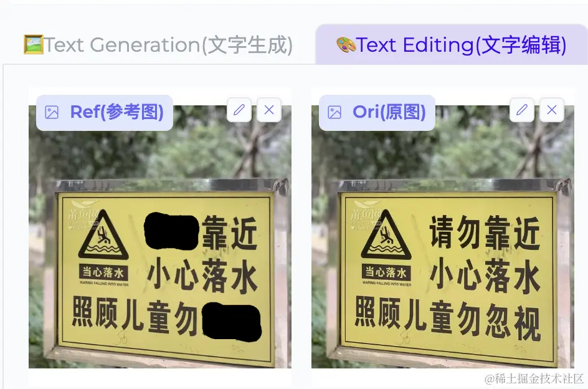The width and height of the screenshot is (588, 389).
Task: Select the Text Editing(文字编辑) tab
Action: (451, 45)
